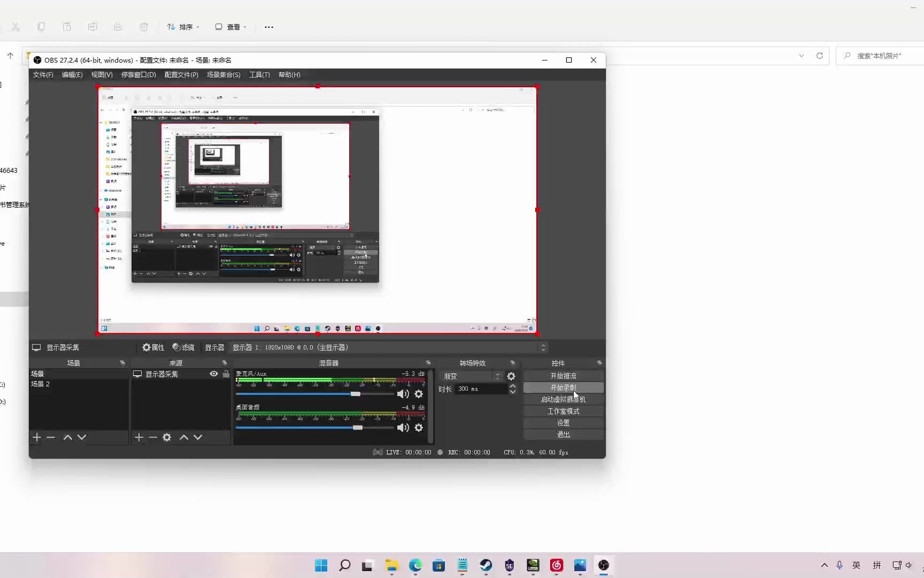Remove the selected scene with the minus icon

[51, 437]
